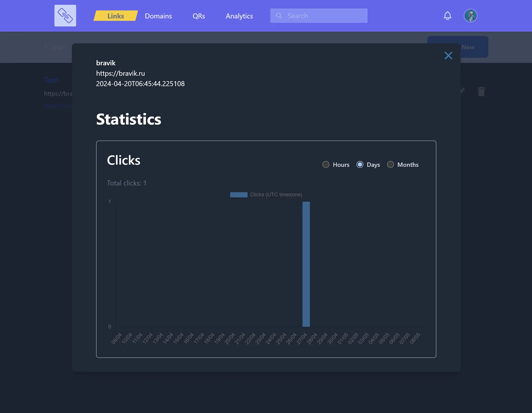Expand the Analytics navigation section
The width and height of the screenshot is (532, 413).
(x=239, y=16)
